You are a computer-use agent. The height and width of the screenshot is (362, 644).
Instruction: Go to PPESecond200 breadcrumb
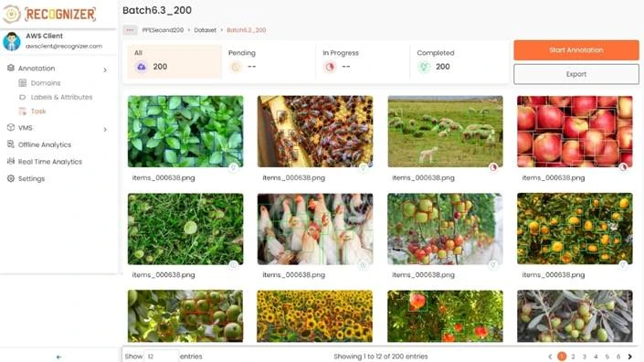click(x=163, y=30)
